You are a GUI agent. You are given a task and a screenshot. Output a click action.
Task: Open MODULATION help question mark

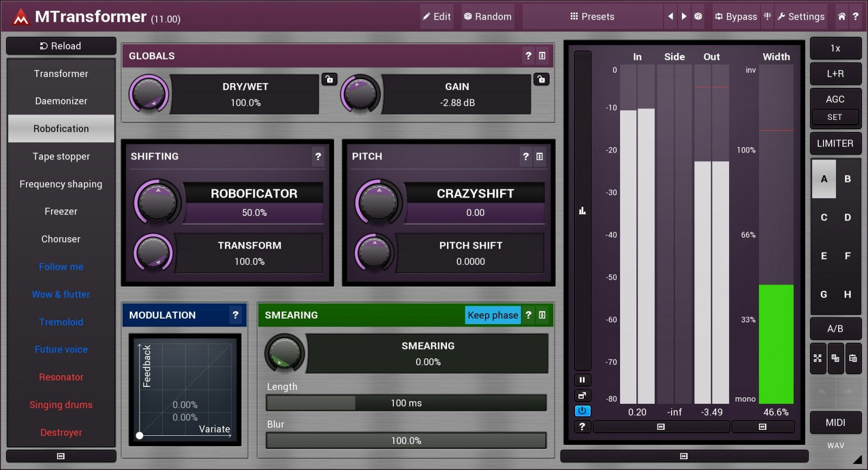(x=235, y=315)
